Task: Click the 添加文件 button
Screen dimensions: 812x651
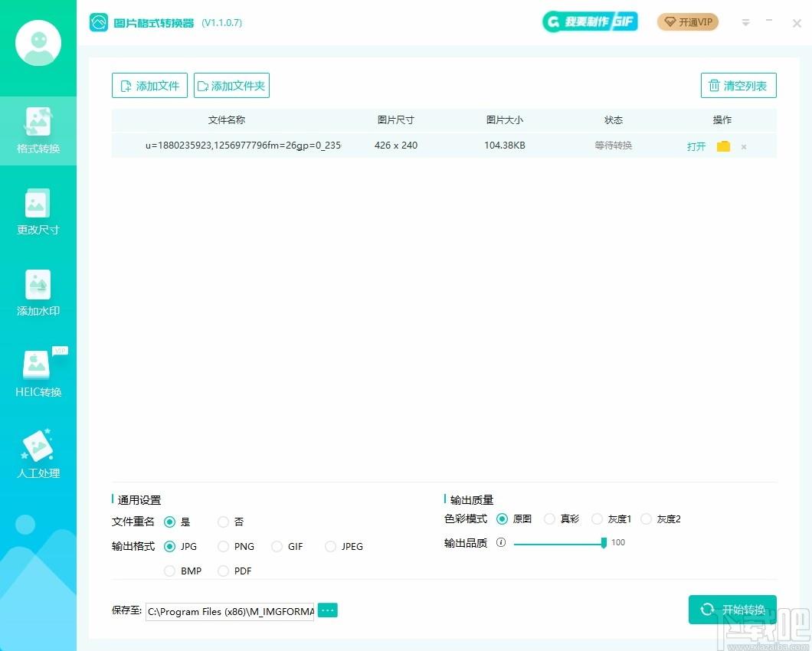Action: [149, 86]
